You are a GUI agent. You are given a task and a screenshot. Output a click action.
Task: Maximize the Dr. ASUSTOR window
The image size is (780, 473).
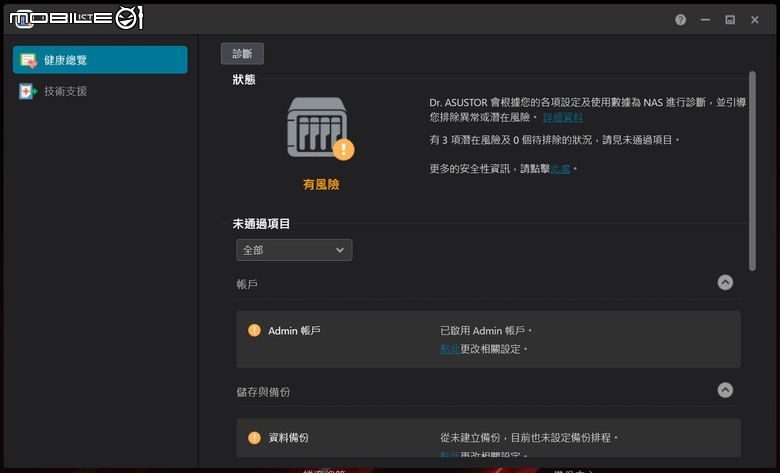[730, 19]
